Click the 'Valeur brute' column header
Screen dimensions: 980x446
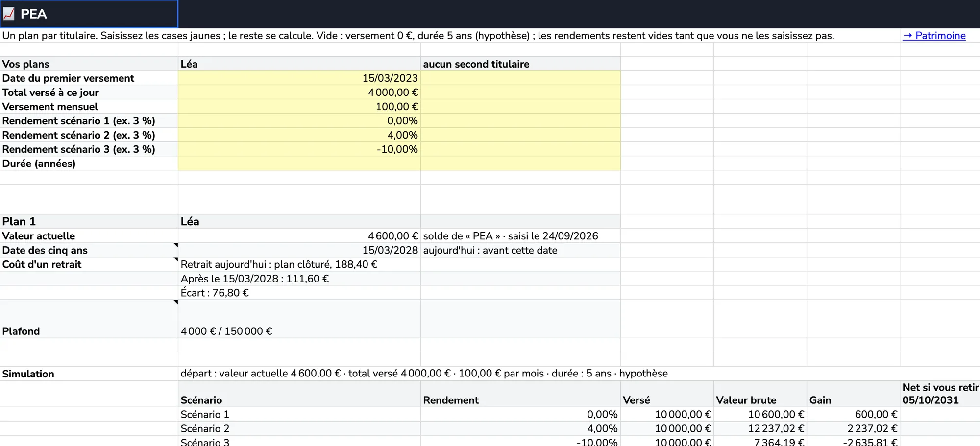pos(760,394)
